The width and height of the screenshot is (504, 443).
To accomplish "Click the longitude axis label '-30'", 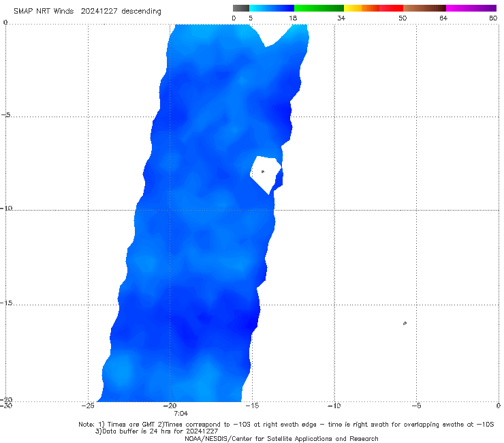I will click(x=6, y=406).
